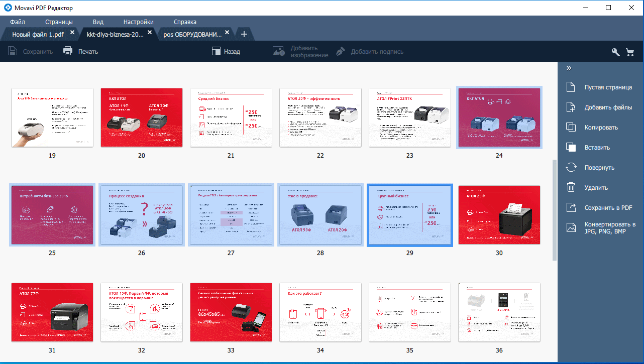This screenshot has height=364, width=644.
Task: Open the Файл menu
Action: (18, 22)
